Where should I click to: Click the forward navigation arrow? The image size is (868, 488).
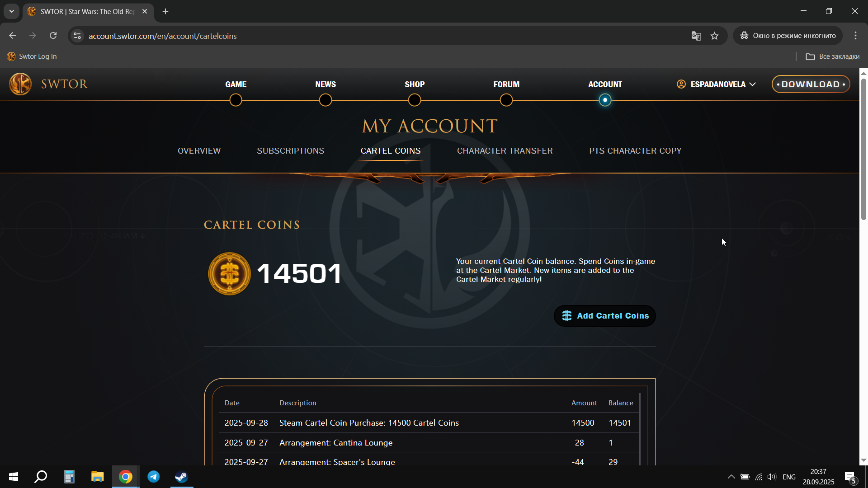click(x=33, y=36)
